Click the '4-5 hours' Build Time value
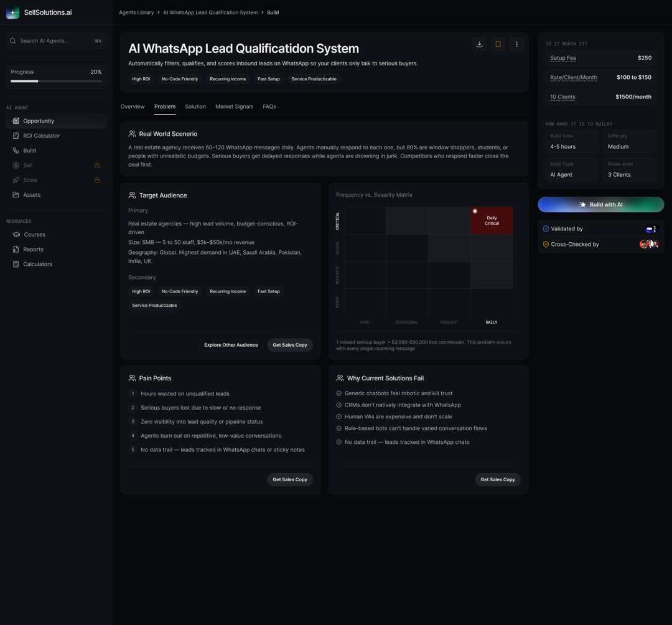 coord(562,147)
